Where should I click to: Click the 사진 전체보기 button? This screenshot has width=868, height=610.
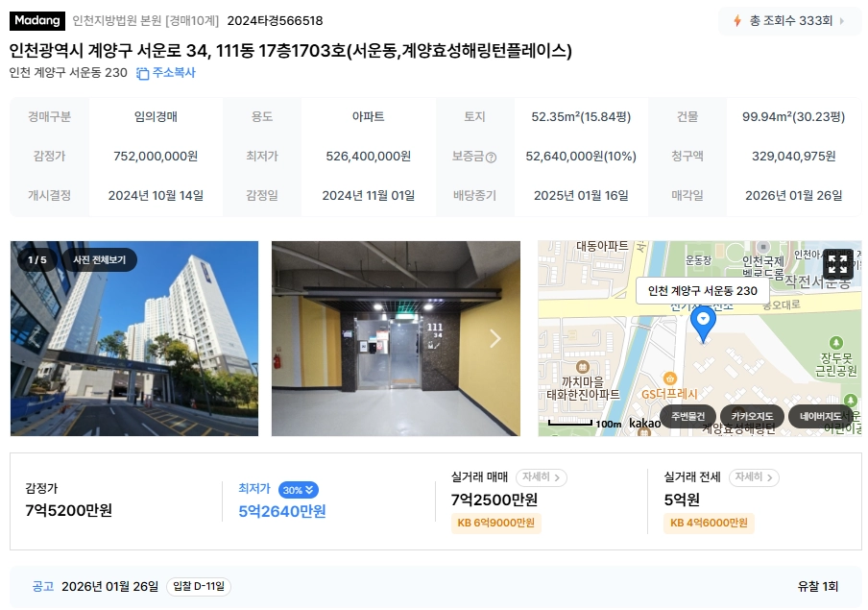coord(100,259)
